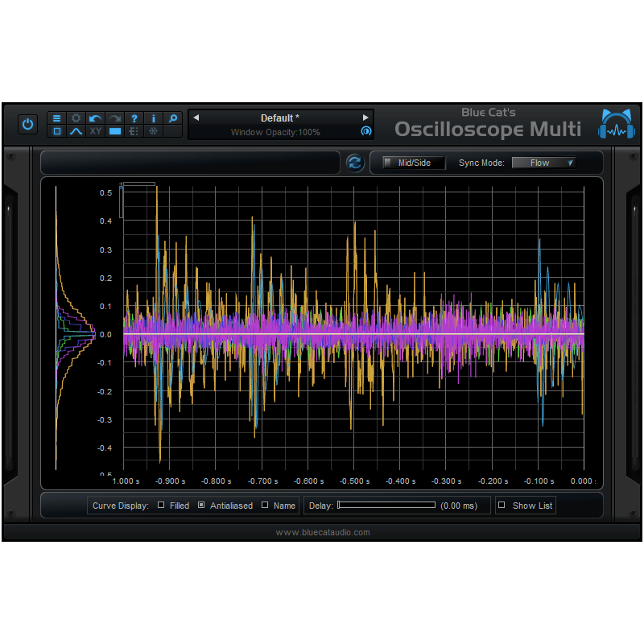Enable the Filled curve display checkbox
Viewport: 644px width, 644px height.
click(x=161, y=505)
